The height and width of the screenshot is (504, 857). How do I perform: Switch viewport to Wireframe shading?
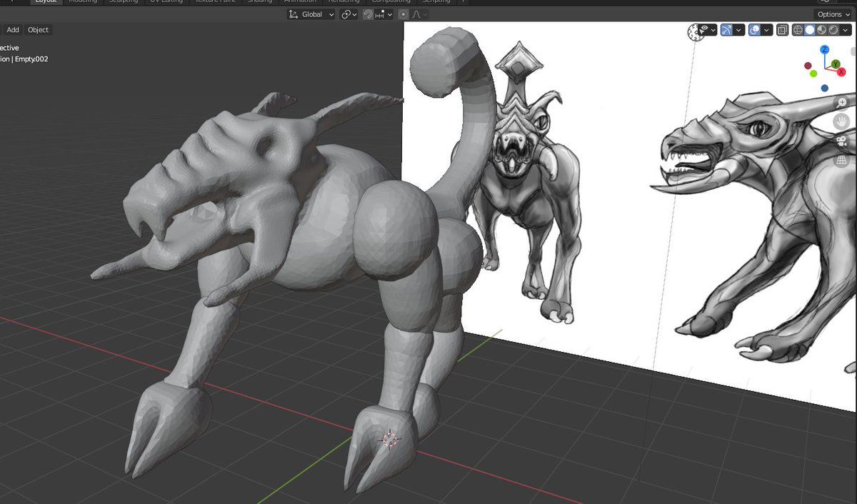point(798,30)
